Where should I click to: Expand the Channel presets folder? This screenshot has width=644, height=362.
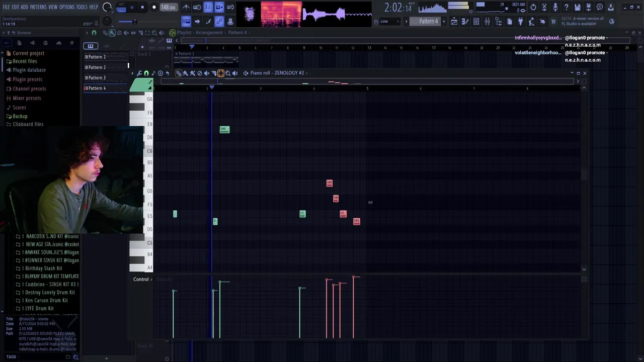click(29, 88)
